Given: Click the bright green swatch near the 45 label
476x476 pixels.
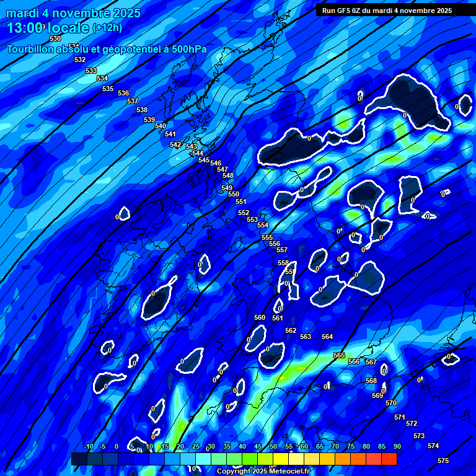Looking at the screenshot, I should point(249,459).
